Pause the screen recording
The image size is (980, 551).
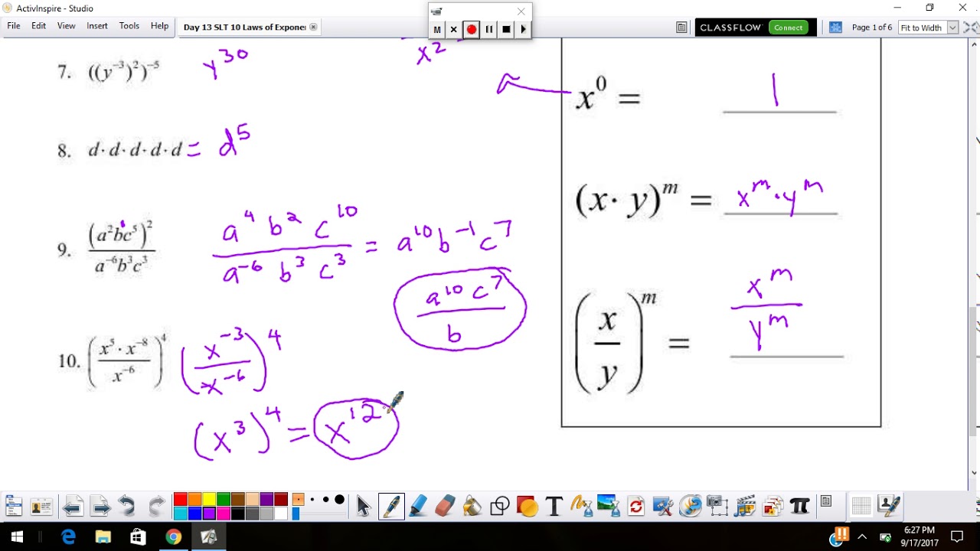[489, 29]
